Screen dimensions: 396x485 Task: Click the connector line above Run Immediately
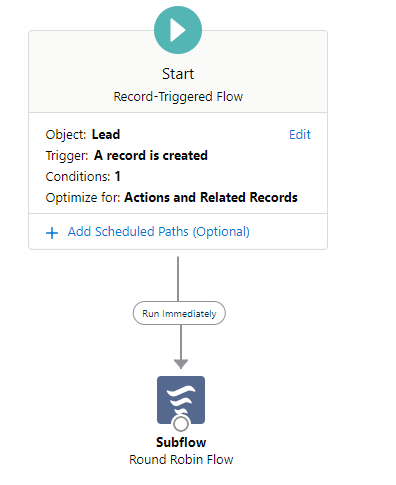[178, 279]
